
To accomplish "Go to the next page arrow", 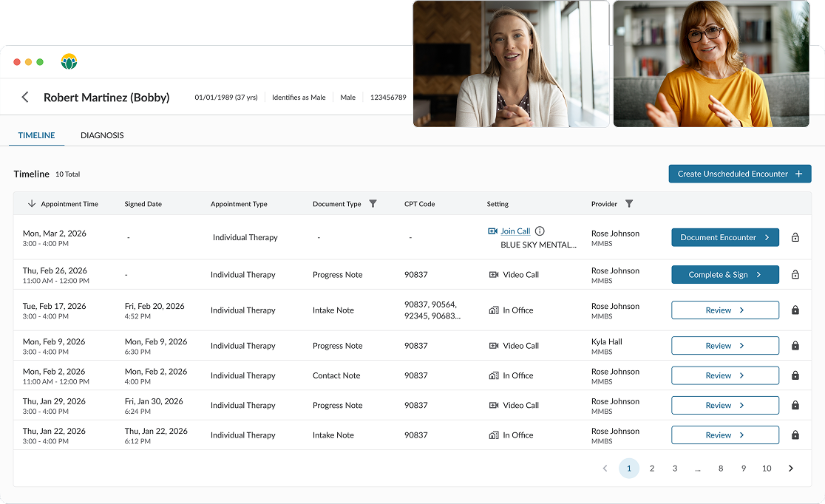I will pos(791,469).
